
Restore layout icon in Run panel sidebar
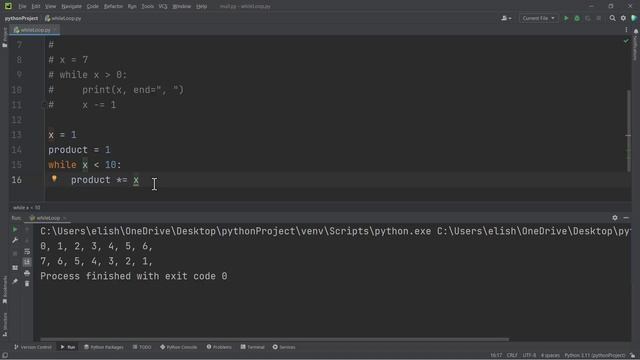(15, 268)
